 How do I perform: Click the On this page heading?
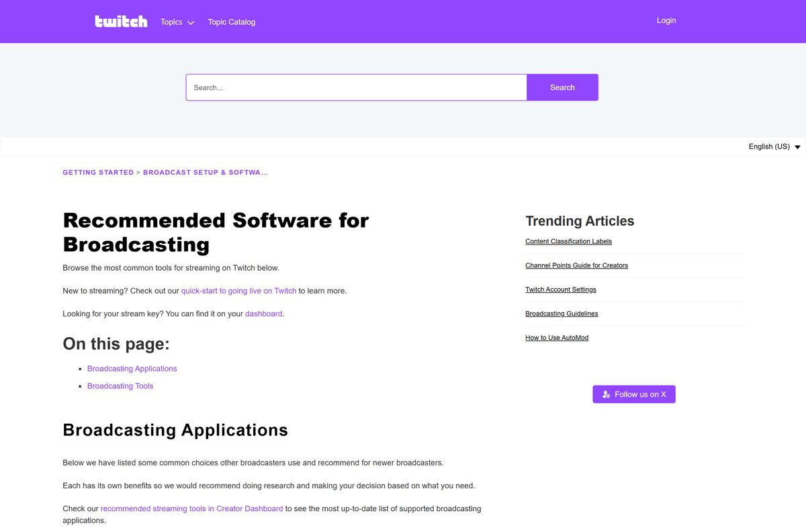tap(116, 344)
